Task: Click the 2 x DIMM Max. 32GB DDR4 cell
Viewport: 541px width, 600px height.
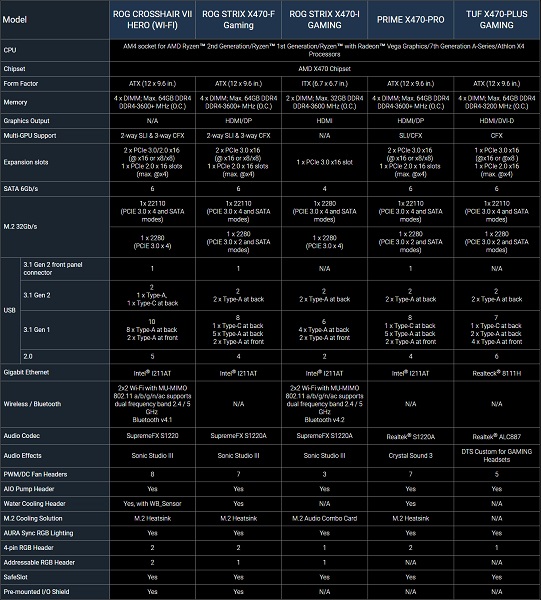Action: coord(324,102)
